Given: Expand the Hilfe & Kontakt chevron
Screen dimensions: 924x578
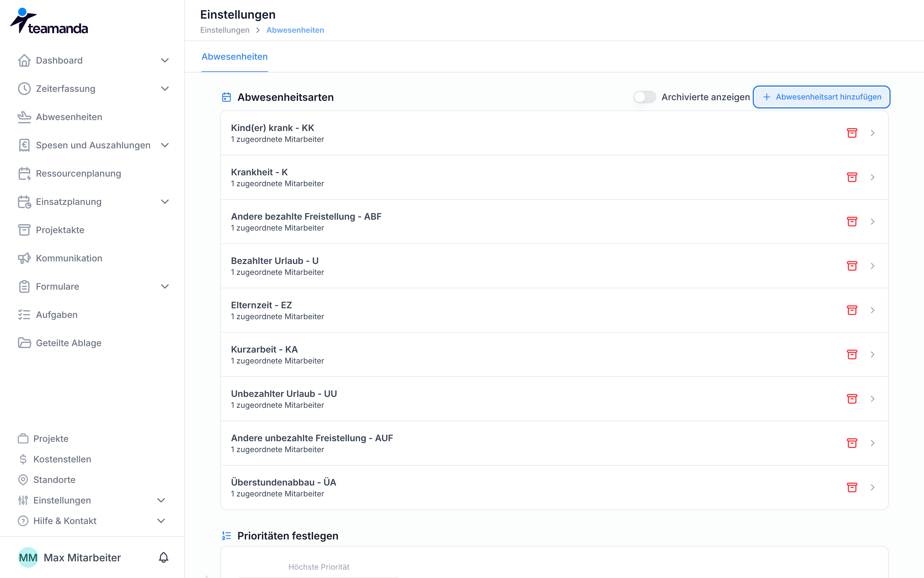Looking at the screenshot, I should tap(161, 521).
